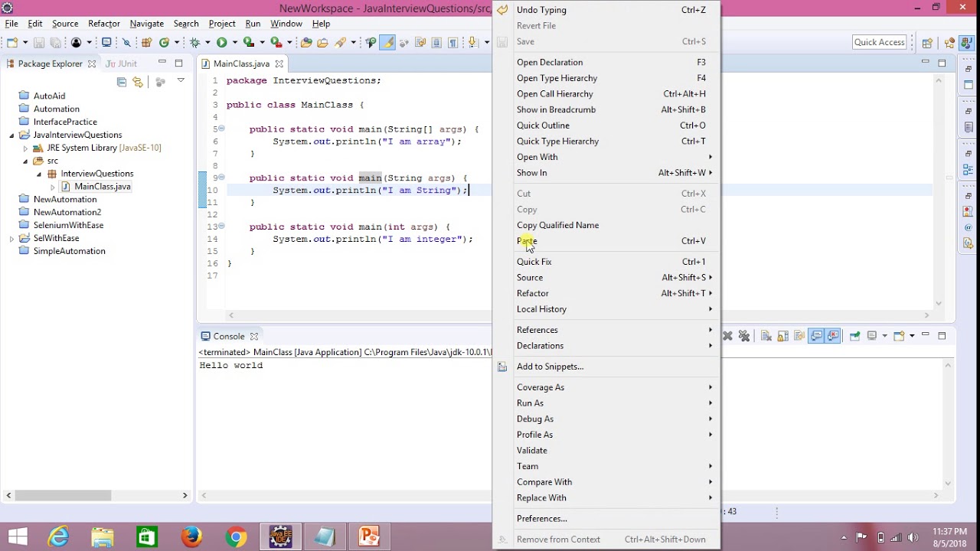980x551 pixels.
Task: Open Internet Explorer from taskbar
Action: point(59,536)
